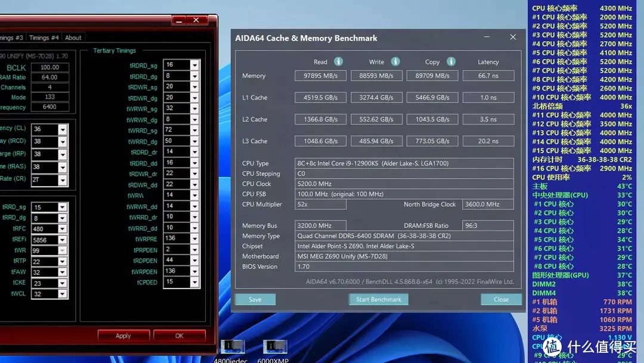This screenshot has height=363, width=644.
Task: Click the Close button in AIDA64
Action: pos(501,299)
